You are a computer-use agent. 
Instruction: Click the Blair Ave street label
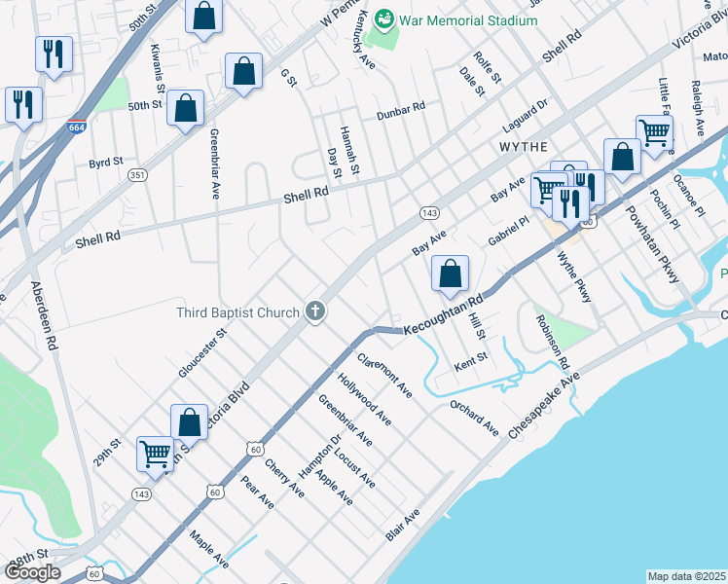click(403, 525)
